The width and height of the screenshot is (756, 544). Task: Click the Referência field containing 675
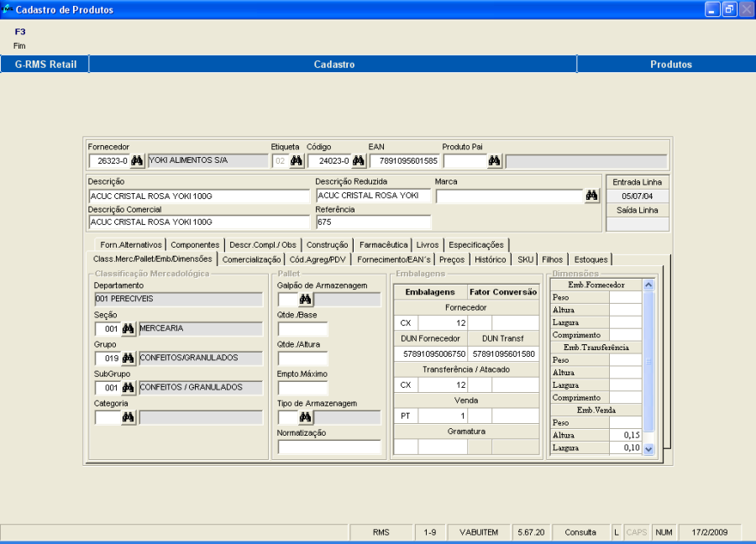click(373, 222)
